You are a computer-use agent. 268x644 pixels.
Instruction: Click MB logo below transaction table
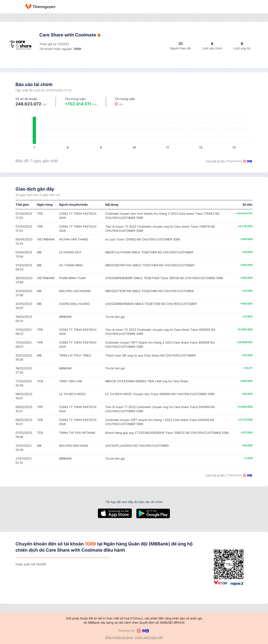tap(247, 475)
